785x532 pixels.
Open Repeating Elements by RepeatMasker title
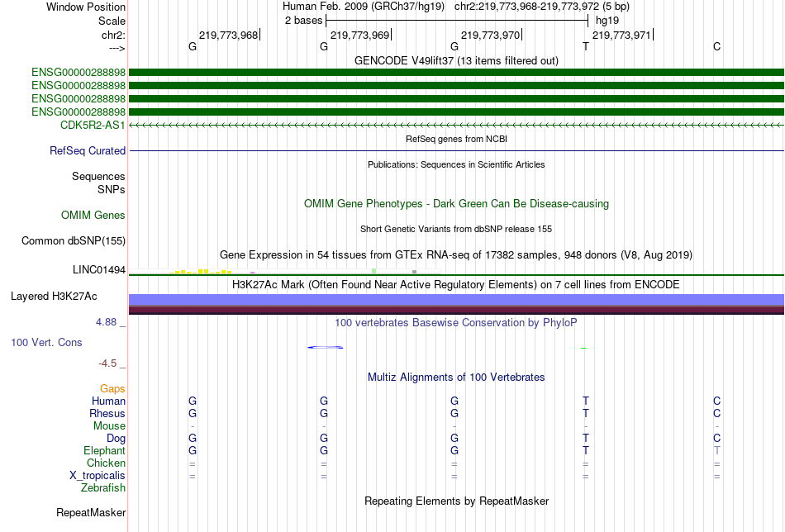pyautogui.click(x=456, y=501)
